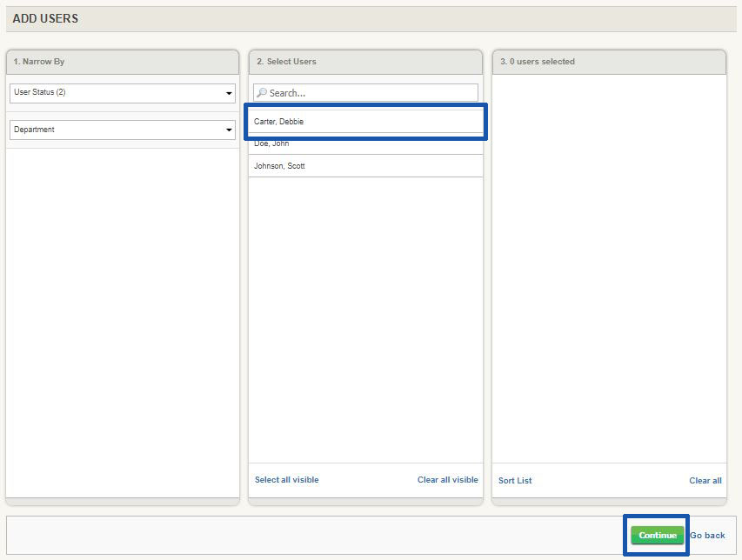Click the User Status dropdown arrow
Image resolution: width=742 pixels, height=560 pixels.
click(x=229, y=92)
